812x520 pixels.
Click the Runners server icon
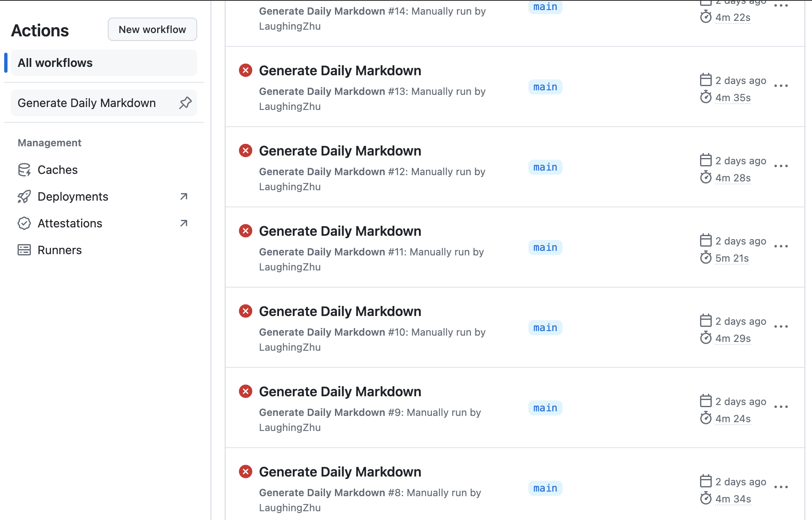coord(24,250)
